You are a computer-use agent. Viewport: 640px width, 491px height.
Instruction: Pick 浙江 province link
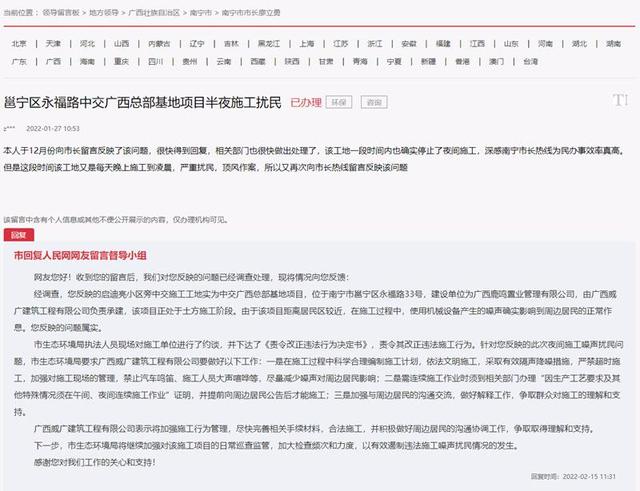pyautogui.click(x=375, y=43)
